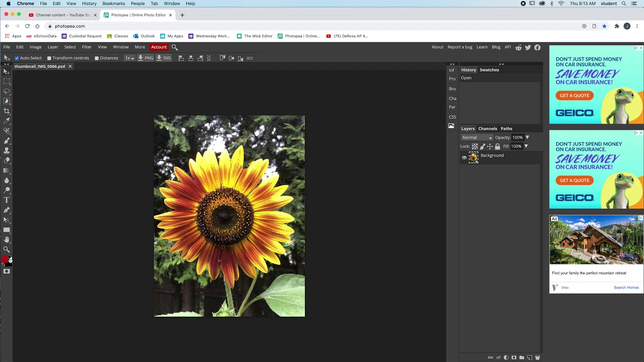Click the align right edges icon
This screenshot has height=362, width=644.
click(200, 58)
